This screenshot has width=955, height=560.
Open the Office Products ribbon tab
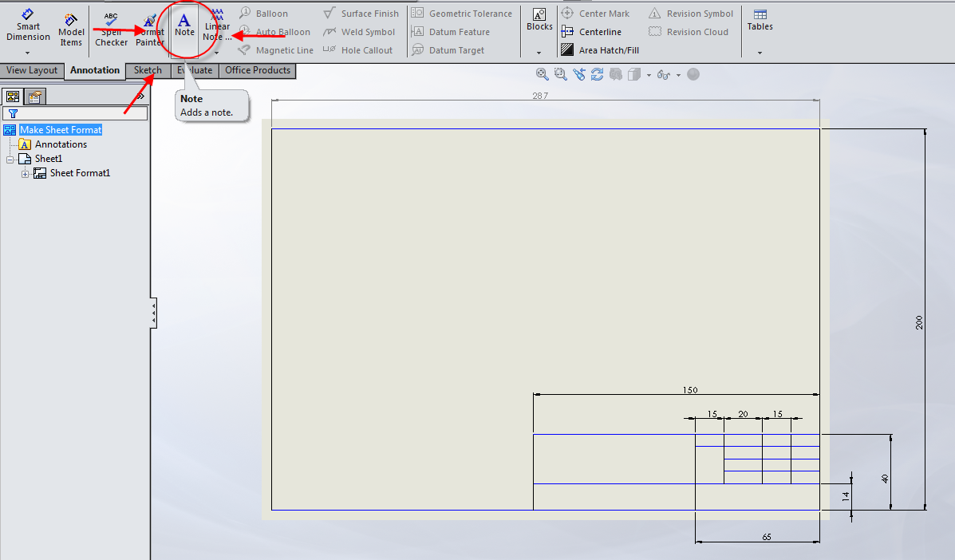point(257,70)
